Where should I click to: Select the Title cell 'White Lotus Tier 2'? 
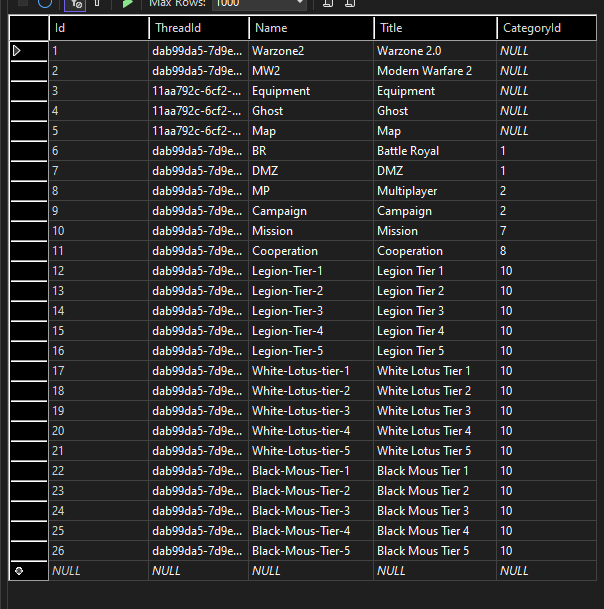pyautogui.click(x=435, y=391)
